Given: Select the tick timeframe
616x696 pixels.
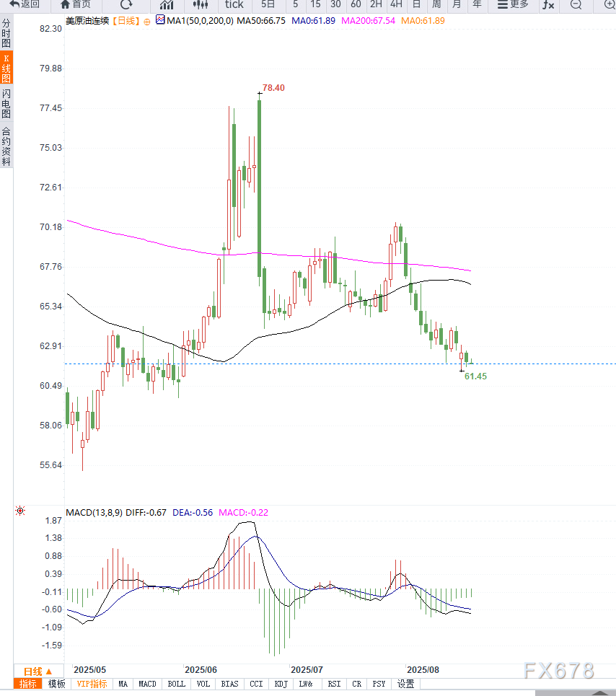Looking at the screenshot, I should [234, 4].
